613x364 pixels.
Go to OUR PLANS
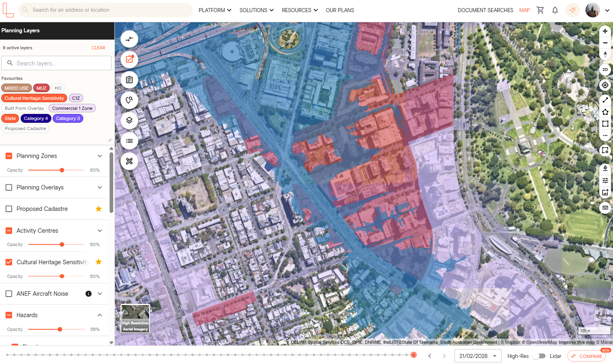(x=340, y=10)
